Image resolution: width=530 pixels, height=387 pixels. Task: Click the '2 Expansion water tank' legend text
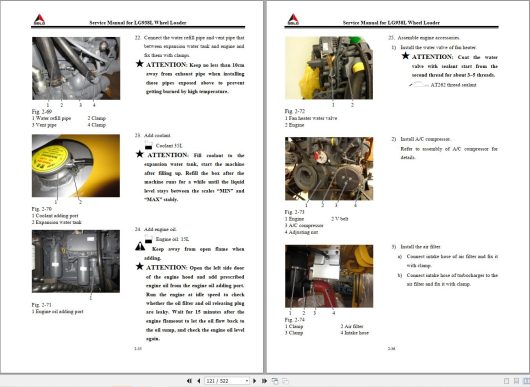click(56, 222)
